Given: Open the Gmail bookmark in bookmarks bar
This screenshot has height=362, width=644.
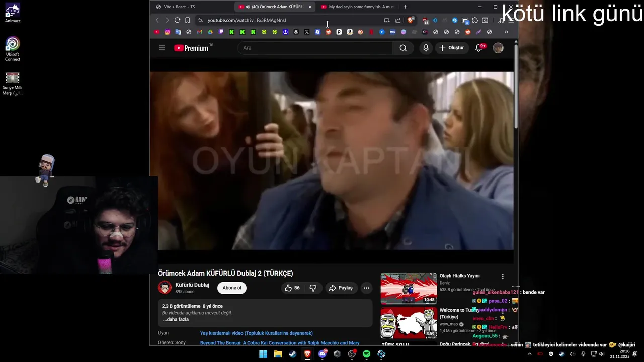Looking at the screenshot, I should tap(199, 32).
